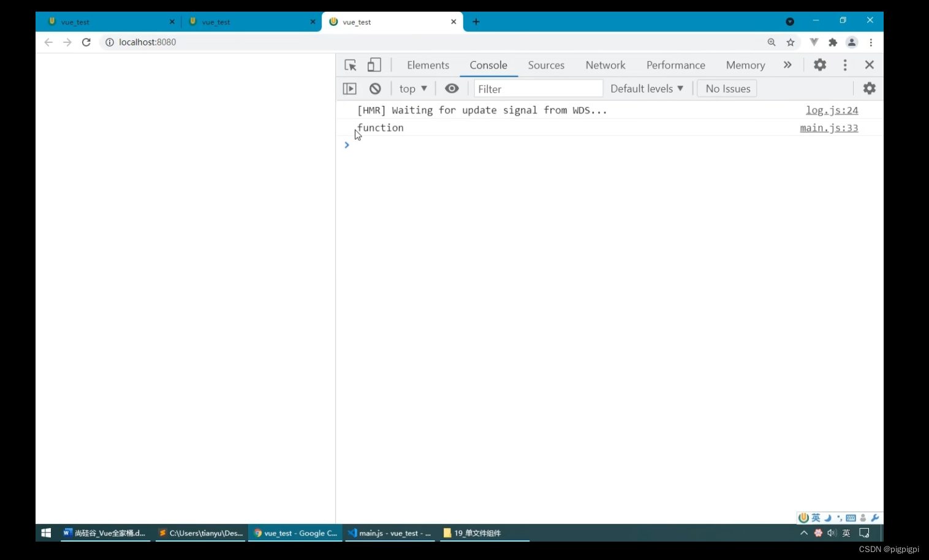Open the main.js VS Code taskbar item
The image size is (929, 560).
(389, 533)
